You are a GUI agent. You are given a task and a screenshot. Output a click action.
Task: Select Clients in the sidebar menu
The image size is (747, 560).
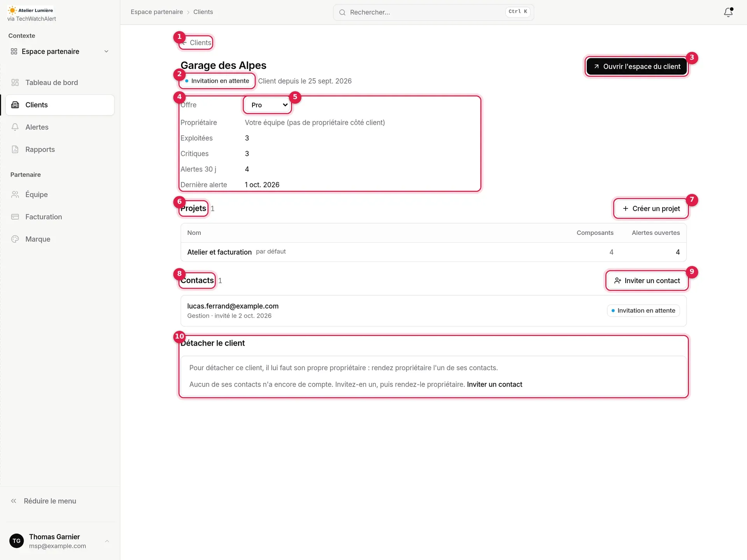tap(60, 105)
